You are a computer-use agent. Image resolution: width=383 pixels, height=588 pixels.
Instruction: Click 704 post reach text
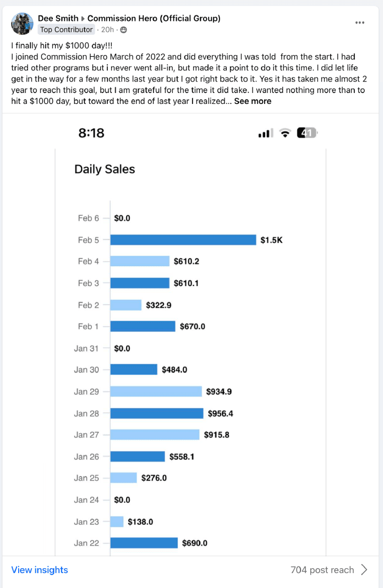pyautogui.click(x=322, y=570)
